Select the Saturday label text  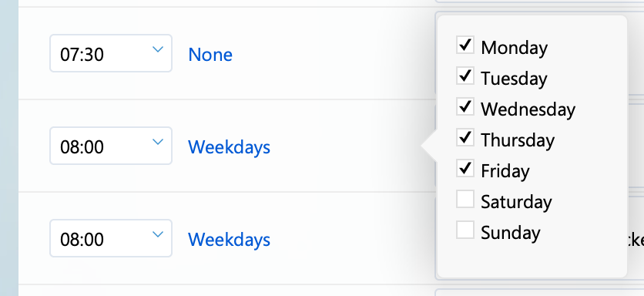tap(516, 202)
